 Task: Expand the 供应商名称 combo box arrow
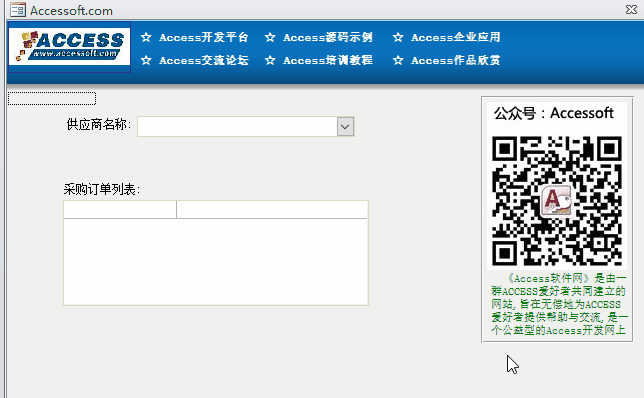345,127
